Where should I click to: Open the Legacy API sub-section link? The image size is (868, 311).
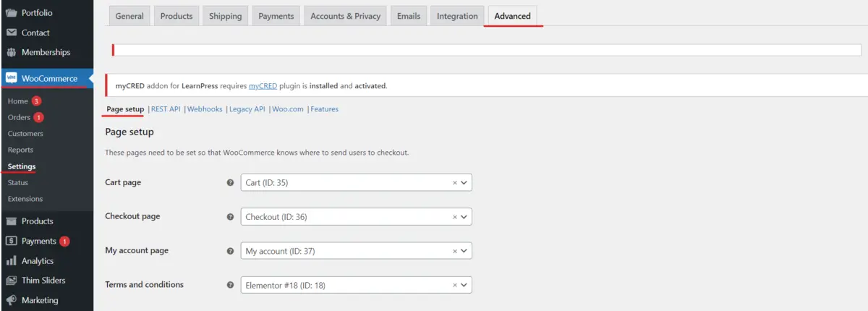[x=247, y=109]
